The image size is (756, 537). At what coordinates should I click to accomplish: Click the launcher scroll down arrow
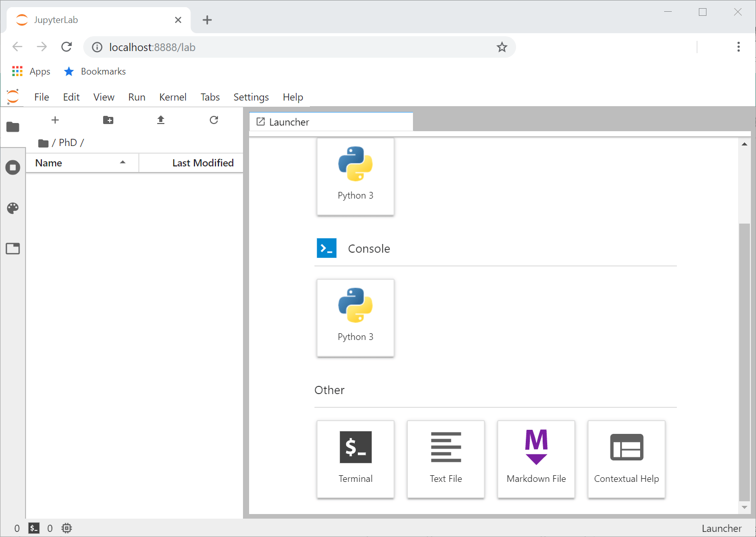coord(744,507)
